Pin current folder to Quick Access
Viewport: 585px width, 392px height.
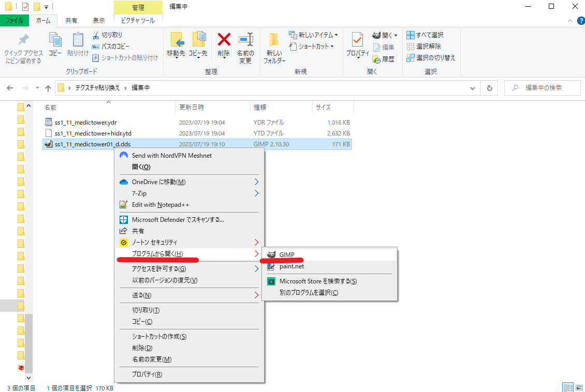tap(23, 47)
